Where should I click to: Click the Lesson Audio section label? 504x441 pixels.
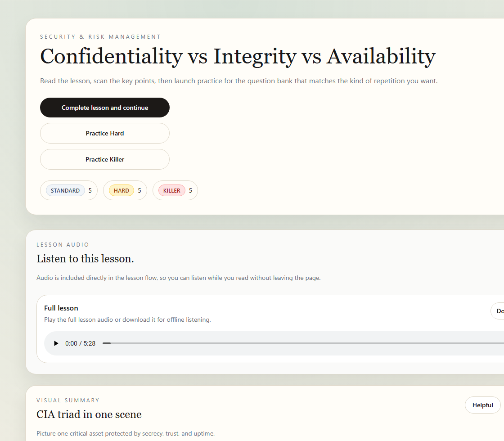tap(63, 245)
